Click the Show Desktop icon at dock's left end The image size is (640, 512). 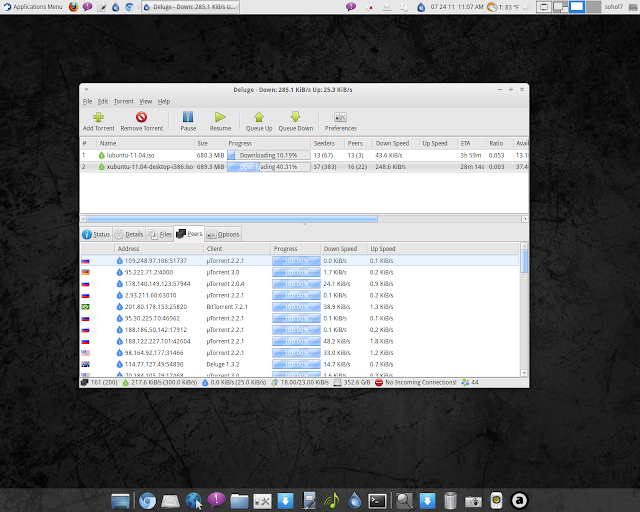[120, 501]
